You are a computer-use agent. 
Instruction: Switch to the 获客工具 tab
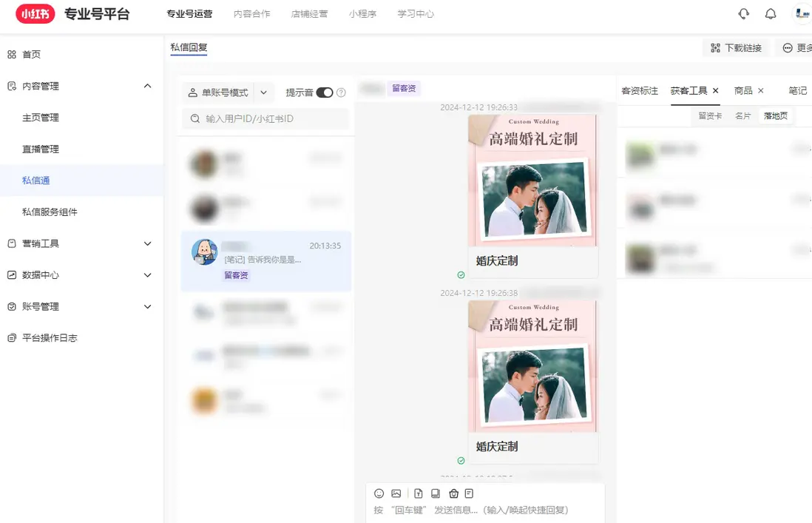(x=688, y=90)
